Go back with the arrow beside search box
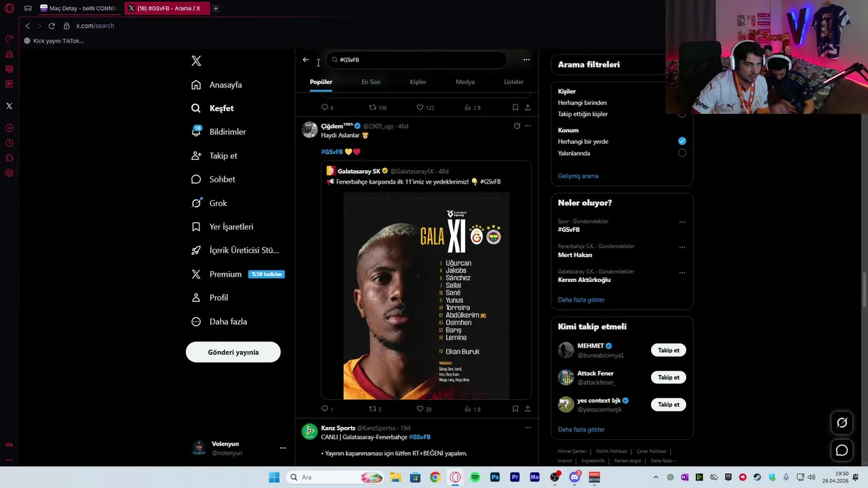This screenshot has width=868, height=488. [x=306, y=60]
